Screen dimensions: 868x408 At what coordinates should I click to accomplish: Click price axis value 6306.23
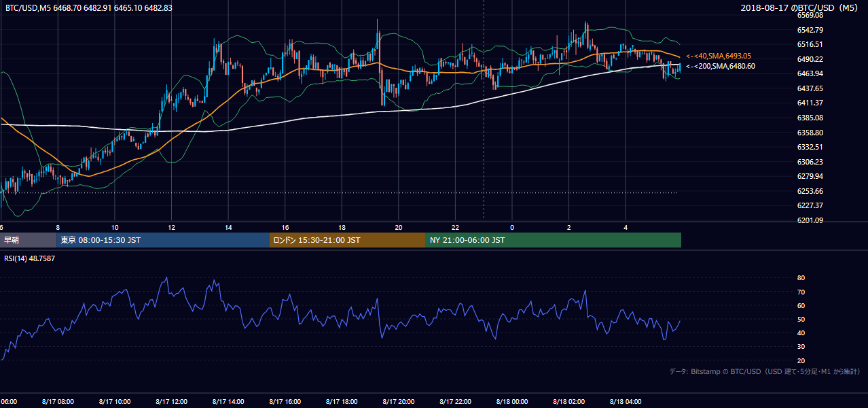point(810,162)
